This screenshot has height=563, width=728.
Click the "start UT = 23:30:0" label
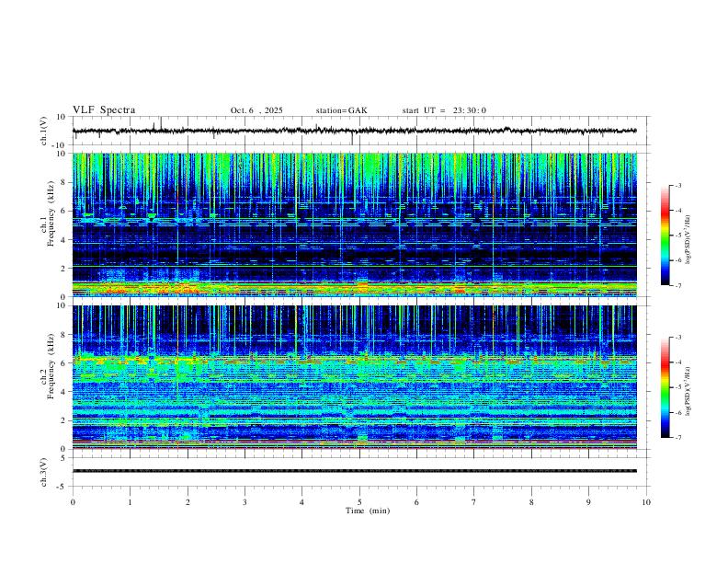click(444, 110)
